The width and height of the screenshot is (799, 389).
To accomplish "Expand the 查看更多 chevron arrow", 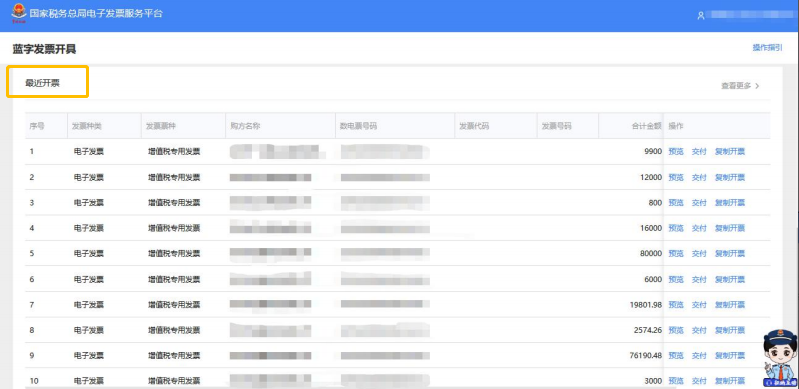I will coord(757,86).
